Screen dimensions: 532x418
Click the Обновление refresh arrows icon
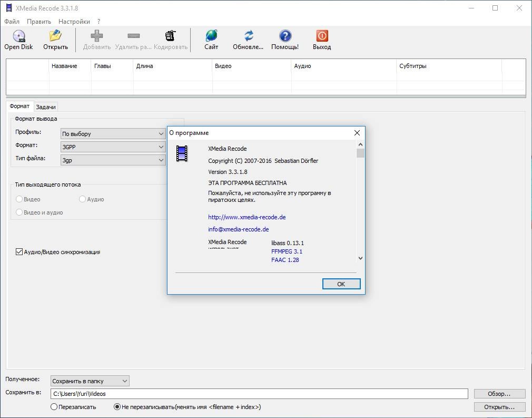[249, 36]
